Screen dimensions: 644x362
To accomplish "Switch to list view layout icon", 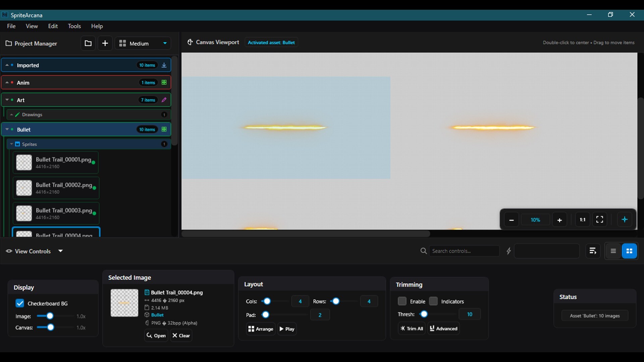I will point(613,251).
